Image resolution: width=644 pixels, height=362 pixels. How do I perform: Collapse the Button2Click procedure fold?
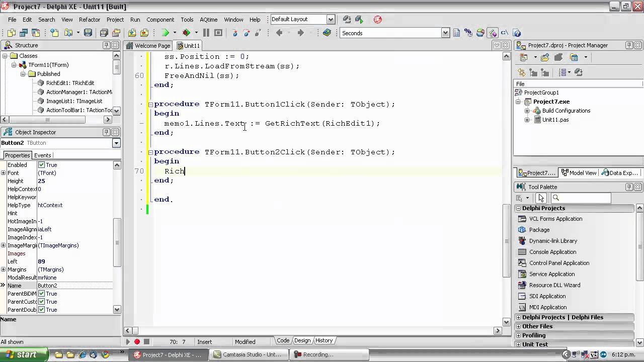pos(150,152)
